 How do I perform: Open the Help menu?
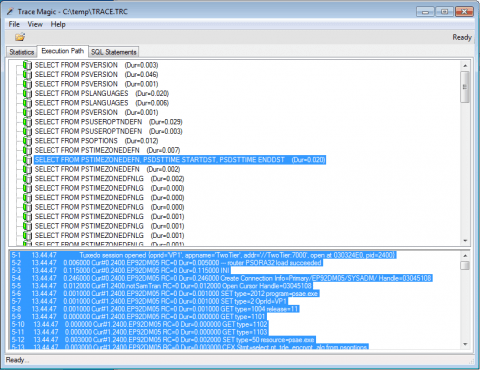(58, 24)
